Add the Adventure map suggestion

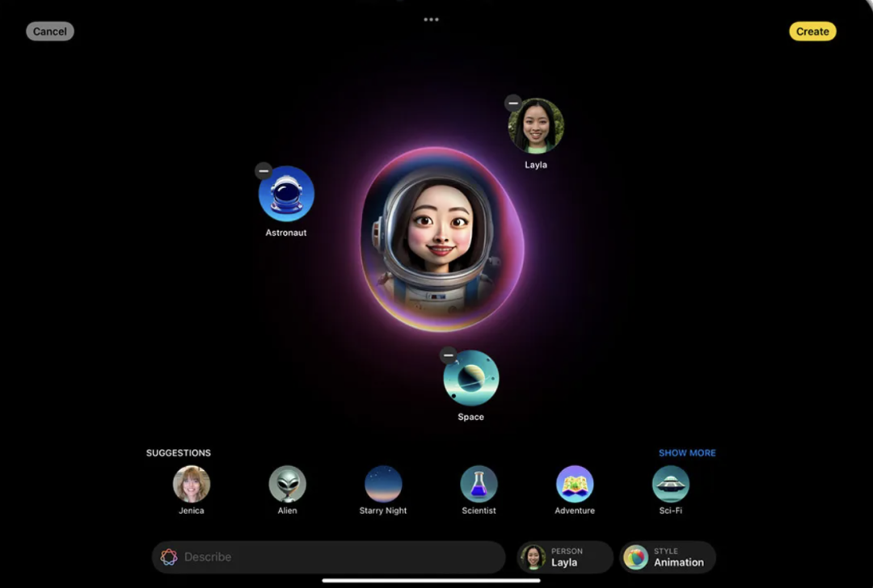(575, 484)
